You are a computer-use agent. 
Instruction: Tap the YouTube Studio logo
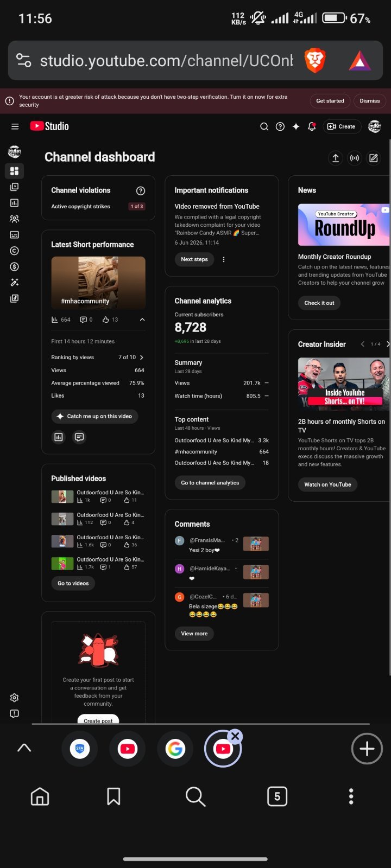[49, 126]
